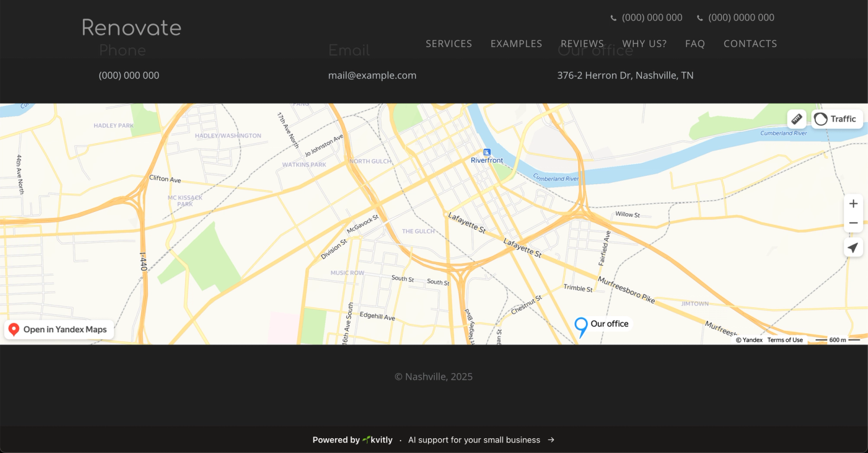The image size is (868, 453).
Task: Zoom in the map with plus button
Action: point(853,204)
